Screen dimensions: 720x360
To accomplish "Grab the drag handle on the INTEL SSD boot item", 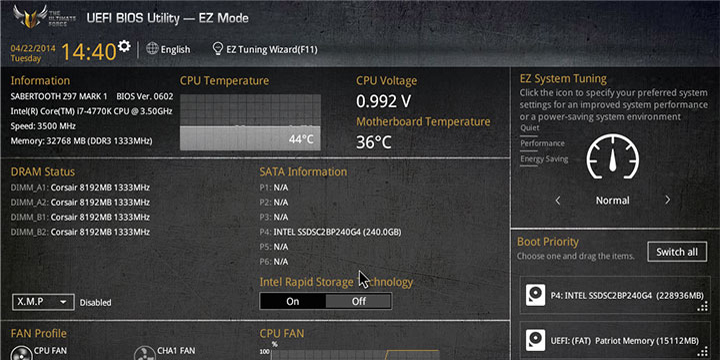I will coord(702,307).
